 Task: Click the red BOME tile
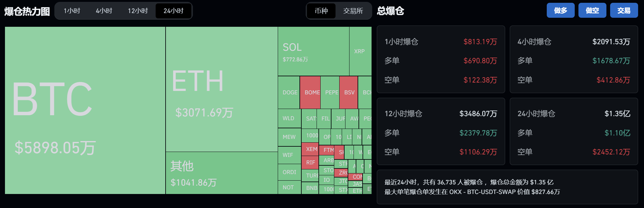310,92
